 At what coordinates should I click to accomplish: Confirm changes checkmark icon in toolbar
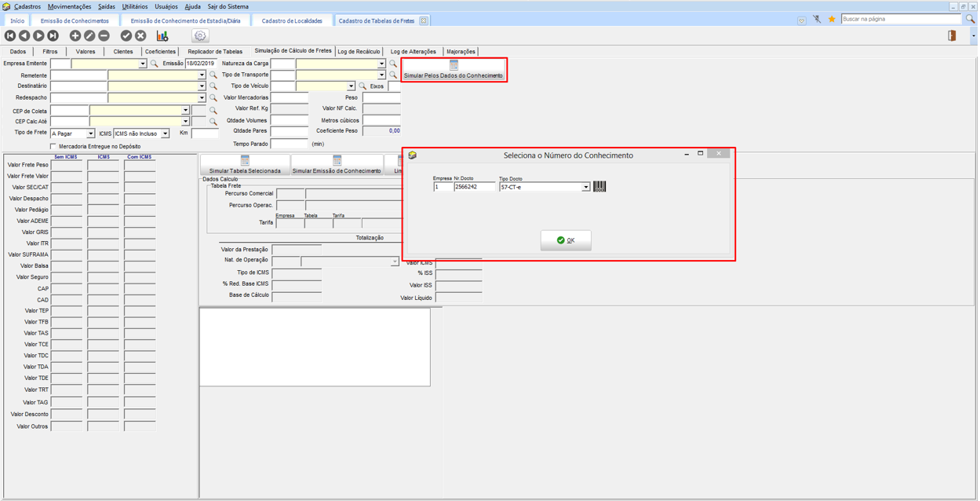(126, 35)
